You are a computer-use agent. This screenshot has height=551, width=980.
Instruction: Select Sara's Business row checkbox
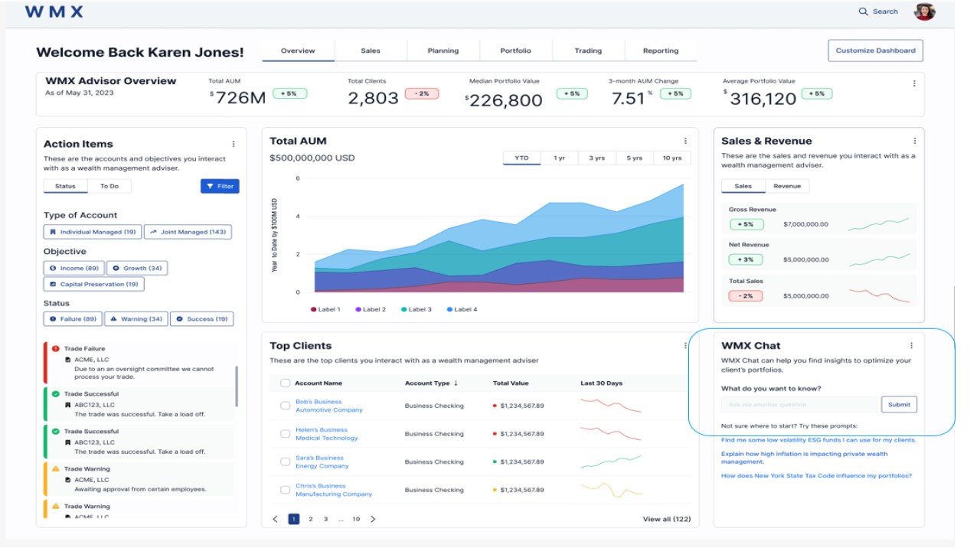tap(285, 462)
